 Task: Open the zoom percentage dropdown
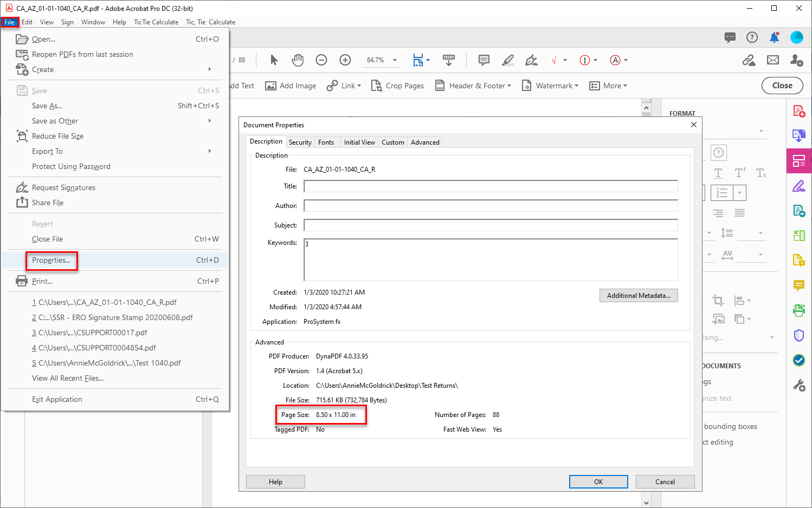[x=395, y=60]
